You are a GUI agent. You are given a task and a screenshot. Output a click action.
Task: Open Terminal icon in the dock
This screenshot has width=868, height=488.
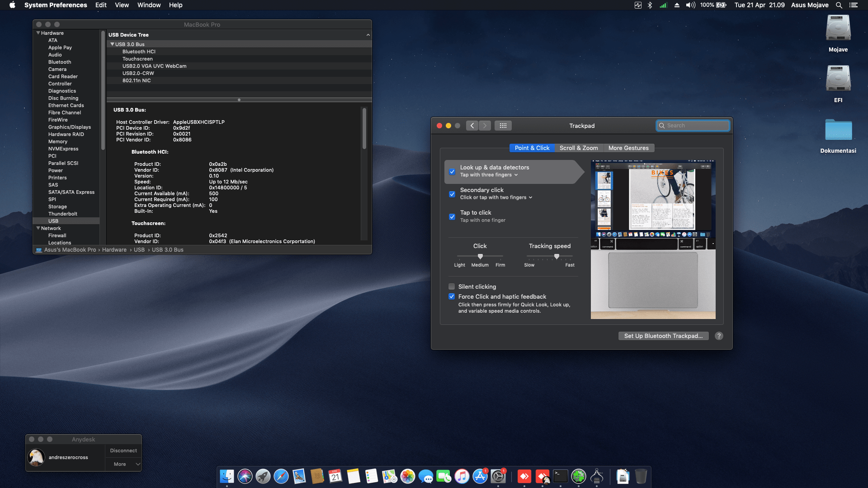pyautogui.click(x=561, y=476)
